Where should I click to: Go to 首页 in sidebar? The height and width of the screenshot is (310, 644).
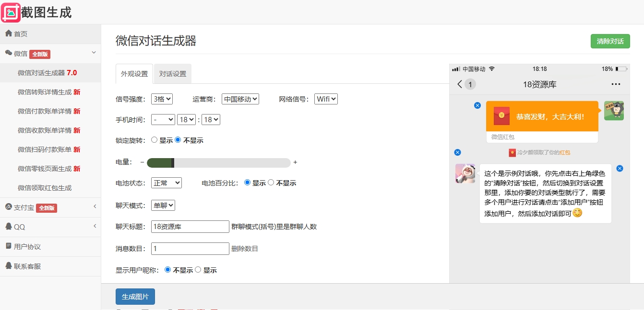pyautogui.click(x=50, y=34)
